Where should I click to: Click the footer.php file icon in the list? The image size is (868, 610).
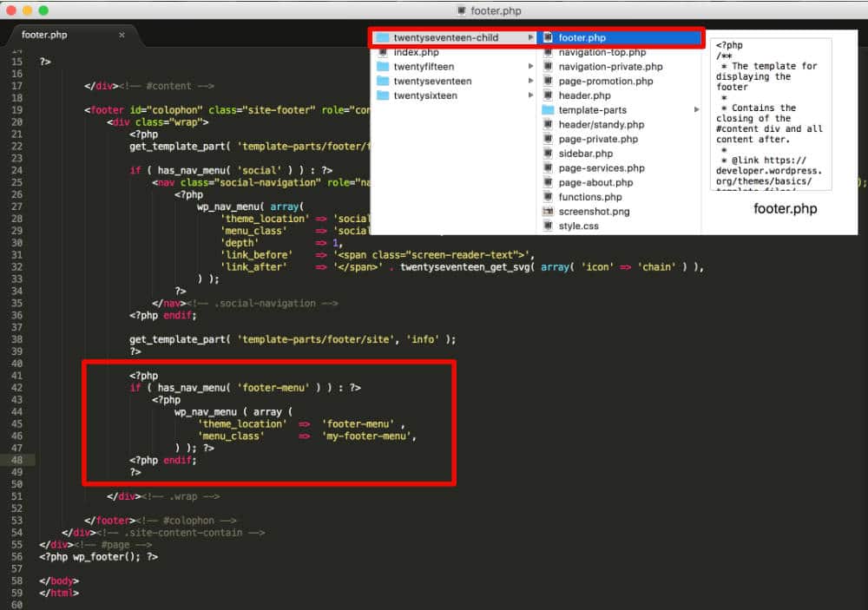pyautogui.click(x=549, y=37)
